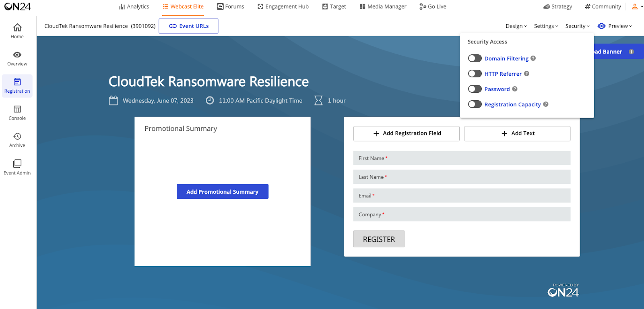Click the Preview eye icon

pos(601,26)
